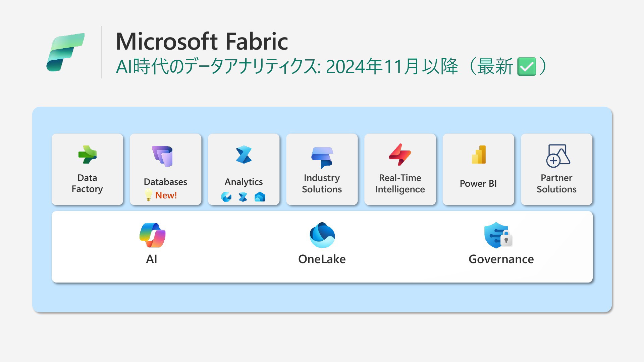
Task: Select the Industry Solutions label
Action: click(x=322, y=183)
